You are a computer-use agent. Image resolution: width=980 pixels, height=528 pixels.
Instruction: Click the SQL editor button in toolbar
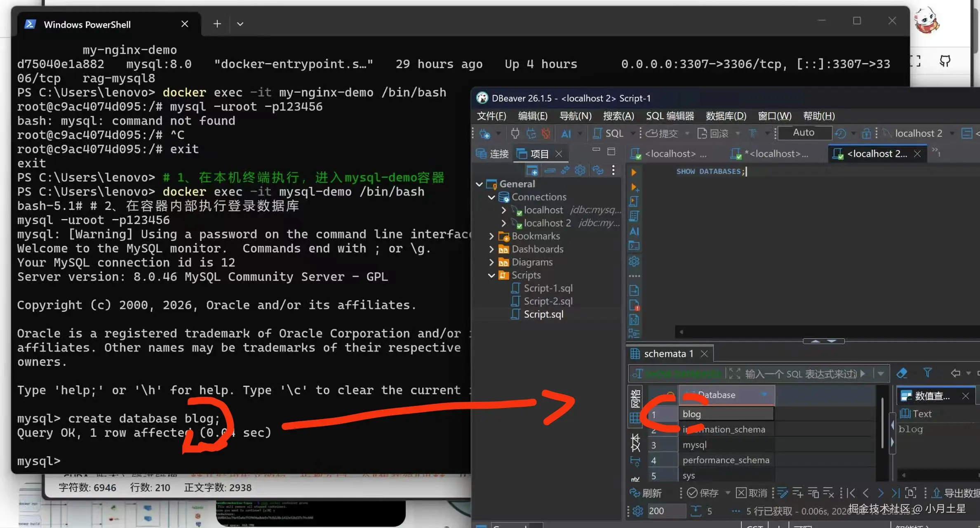(x=608, y=133)
